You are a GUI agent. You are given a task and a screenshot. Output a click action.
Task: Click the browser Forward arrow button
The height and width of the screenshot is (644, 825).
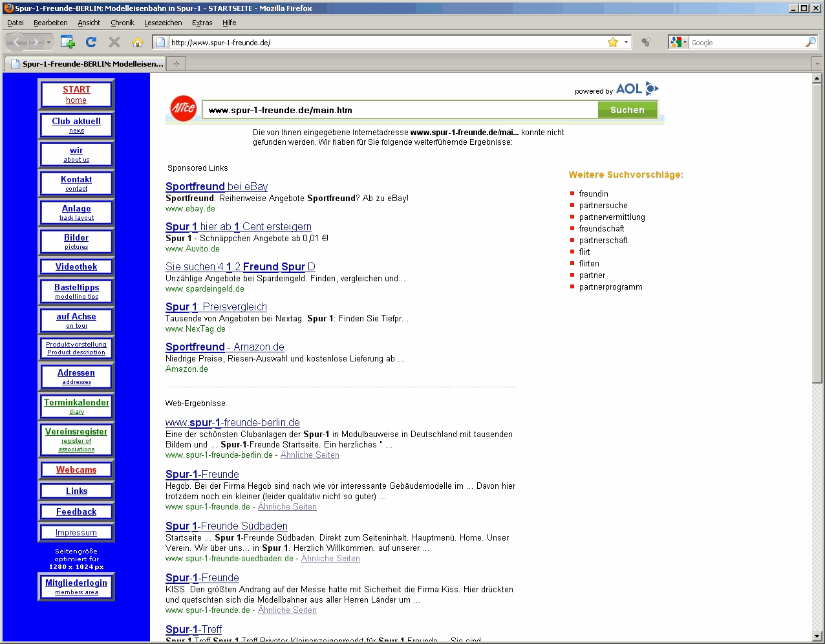36,43
